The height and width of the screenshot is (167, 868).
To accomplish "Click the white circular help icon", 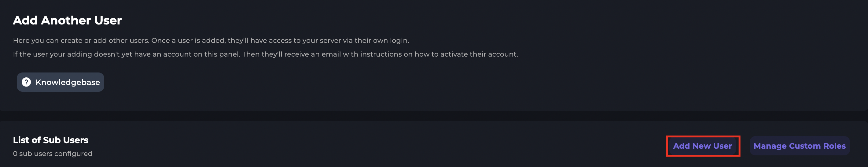I will [x=26, y=82].
